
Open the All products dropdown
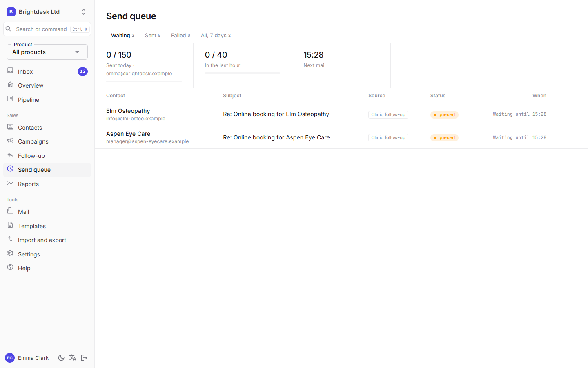pyautogui.click(x=47, y=52)
